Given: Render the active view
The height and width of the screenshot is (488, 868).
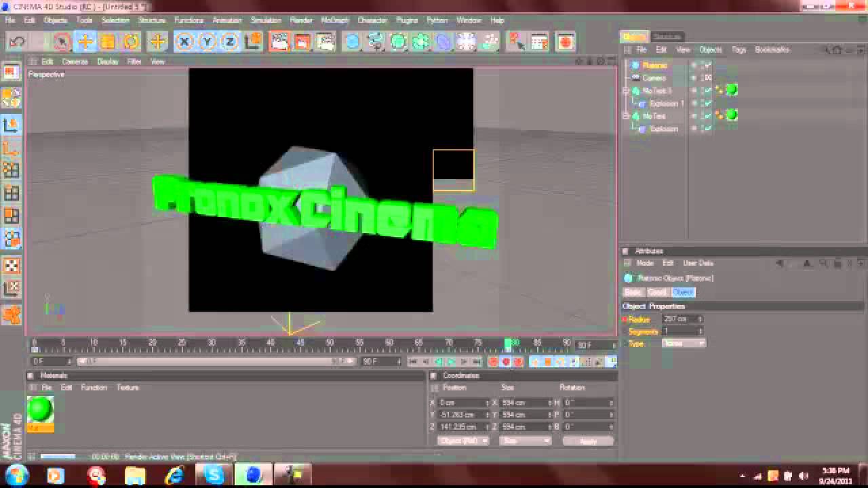Looking at the screenshot, I should (279, 42).
